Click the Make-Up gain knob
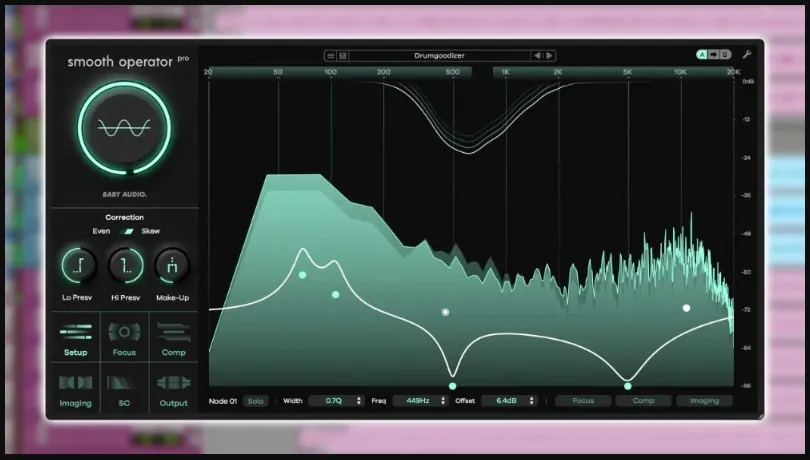810x460 pixels. [172, 266]
